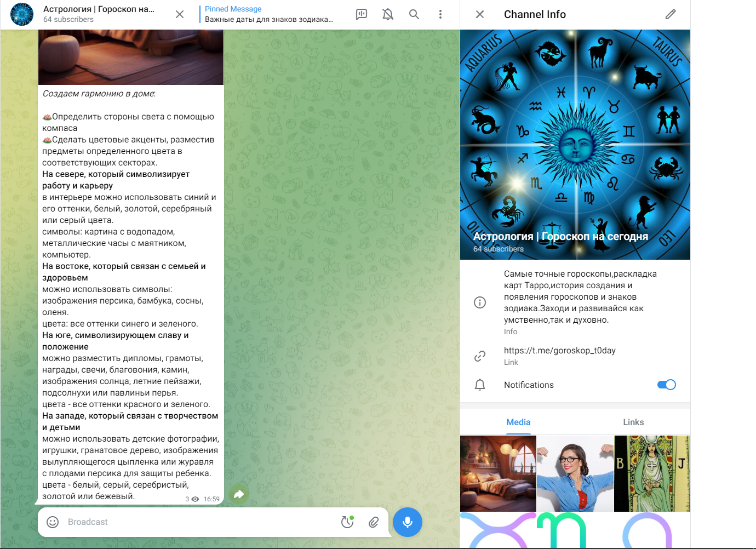This screenshot has height=549, width=756.
Task: Close the Channel Info panel
Action: pos(480,14)
